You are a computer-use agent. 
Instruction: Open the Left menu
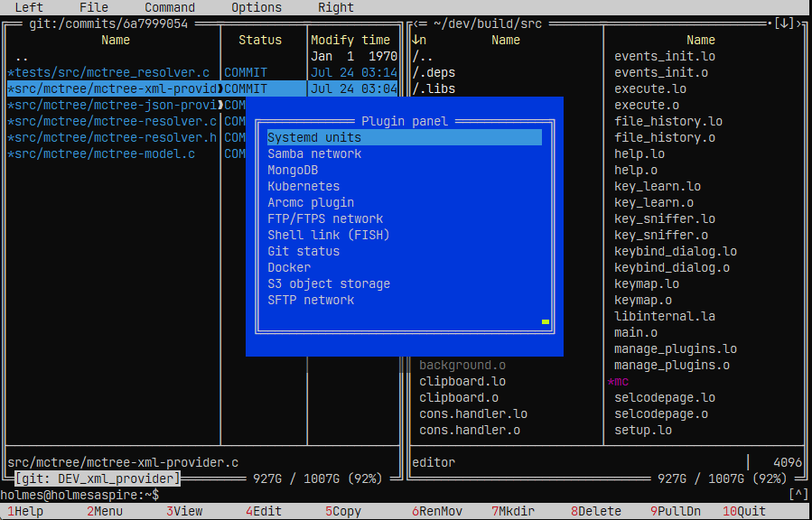coord(29,7)
